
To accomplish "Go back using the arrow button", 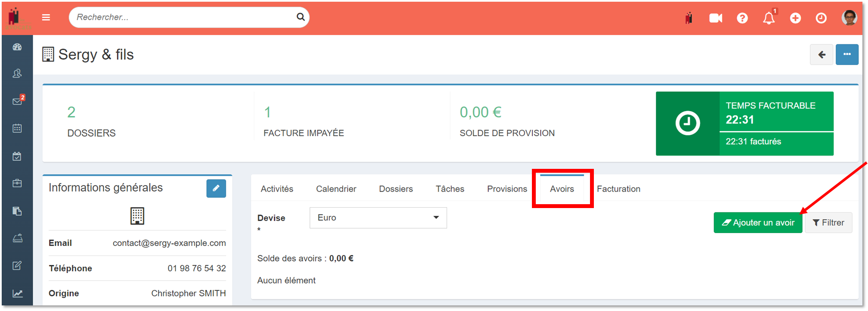I will coord(821,55).
